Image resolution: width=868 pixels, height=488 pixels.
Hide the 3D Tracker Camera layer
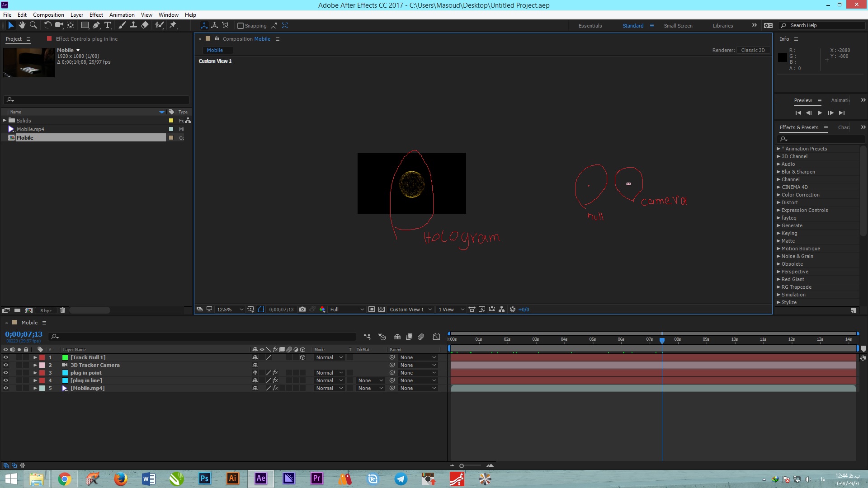(6, 365)
